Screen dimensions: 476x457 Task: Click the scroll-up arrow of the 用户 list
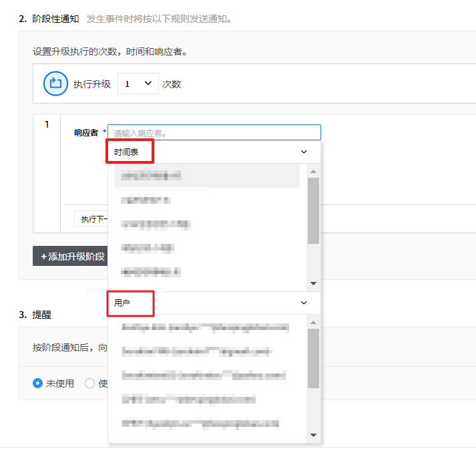tap(313, 322)
